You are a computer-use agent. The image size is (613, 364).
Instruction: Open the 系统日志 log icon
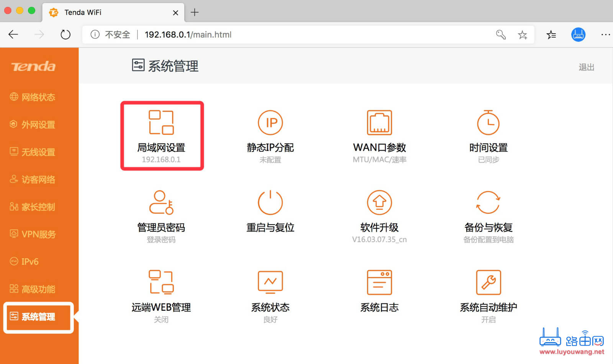[x=379, y=282]
